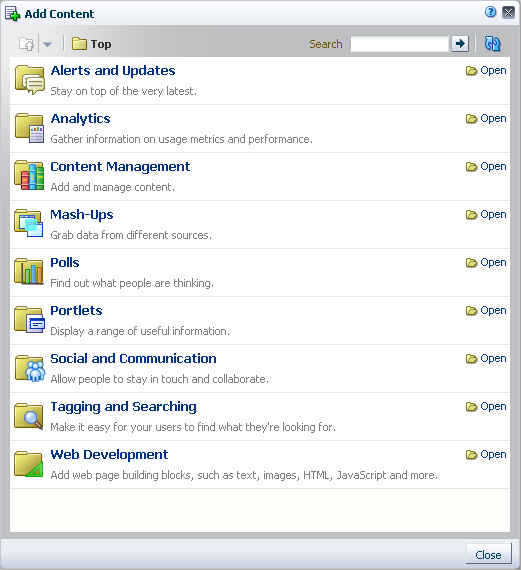Select the Tagging and Searching title link
The height and width of the screenshot is (570, 521).
pyautogui.click(x=123, y=406)
